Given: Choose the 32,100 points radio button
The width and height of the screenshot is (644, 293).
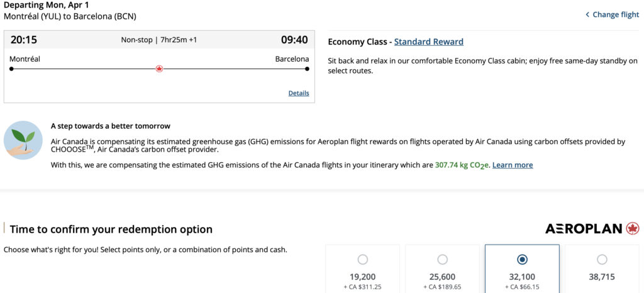Looking at the screenshot, I should (x=522, y=260).
